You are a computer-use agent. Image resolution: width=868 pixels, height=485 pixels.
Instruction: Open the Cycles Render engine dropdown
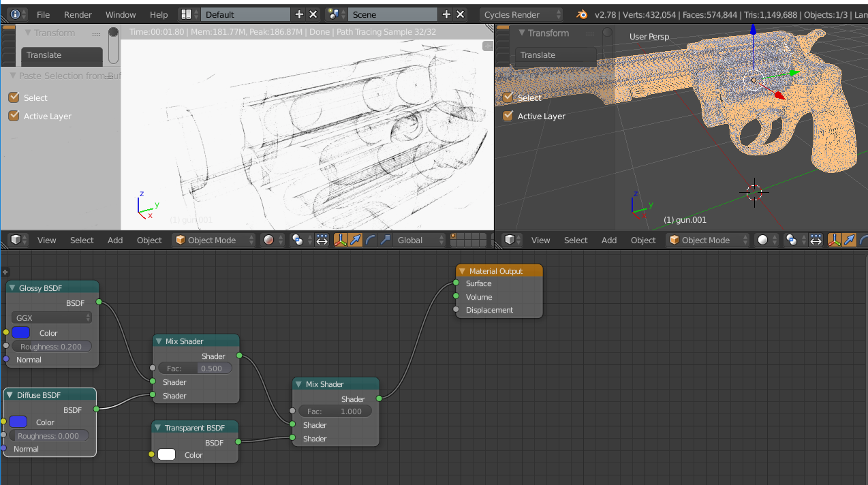522,14
